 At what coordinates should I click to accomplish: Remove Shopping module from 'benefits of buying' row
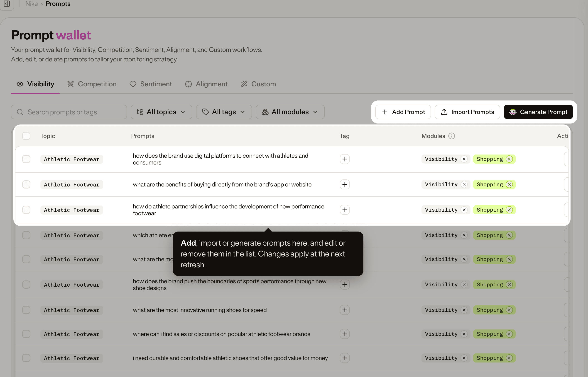coord(509,184)
